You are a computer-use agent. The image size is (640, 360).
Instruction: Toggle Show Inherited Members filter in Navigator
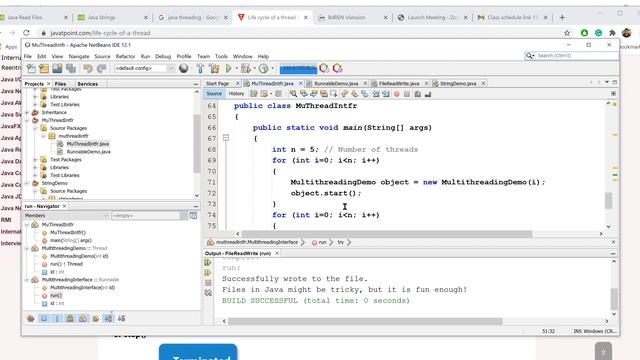coord(31,318)
